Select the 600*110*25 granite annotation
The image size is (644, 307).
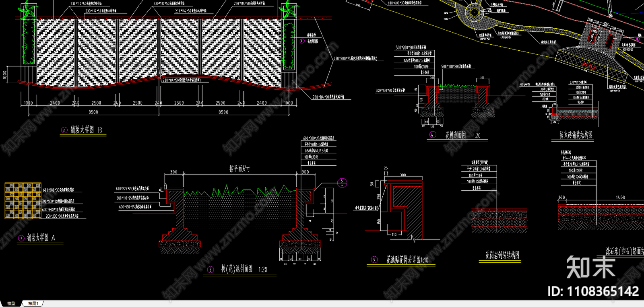tap(132, 198)
